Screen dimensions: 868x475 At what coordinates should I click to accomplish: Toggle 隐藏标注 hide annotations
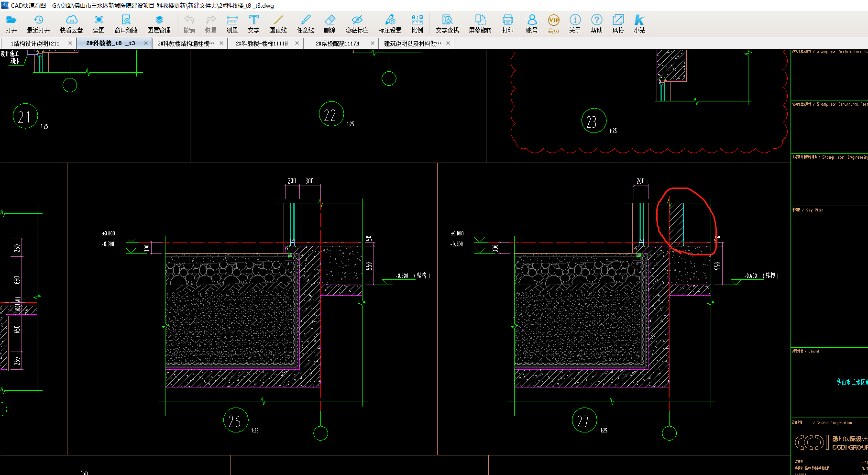tap(357, 23)
